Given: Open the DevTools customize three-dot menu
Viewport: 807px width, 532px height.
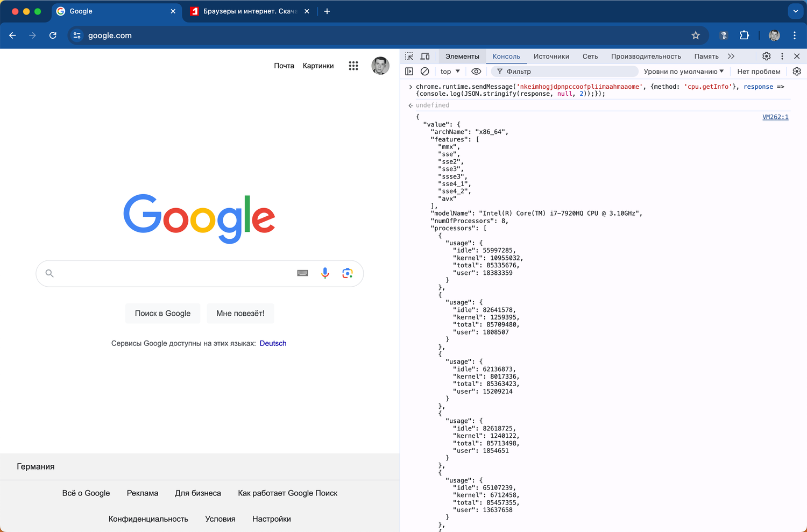Looking at the screenshot, I should pos(782,56).
